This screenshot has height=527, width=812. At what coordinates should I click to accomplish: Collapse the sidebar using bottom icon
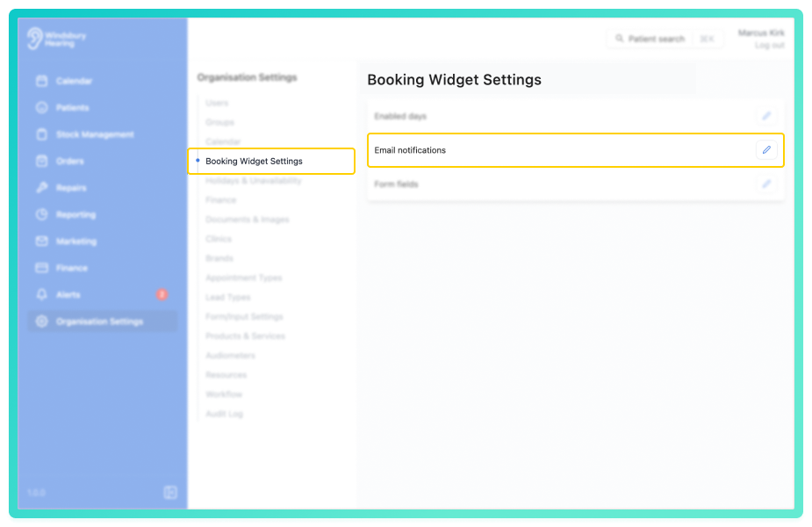pos(170,492)
